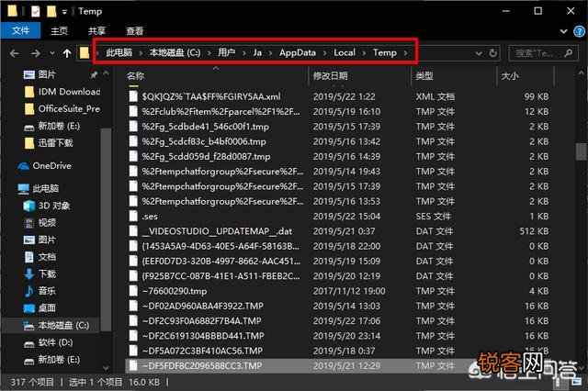This screenshot has height=391, width=588.
Task: Select Local in the address breadcrumb
Action: click(345, 53)
